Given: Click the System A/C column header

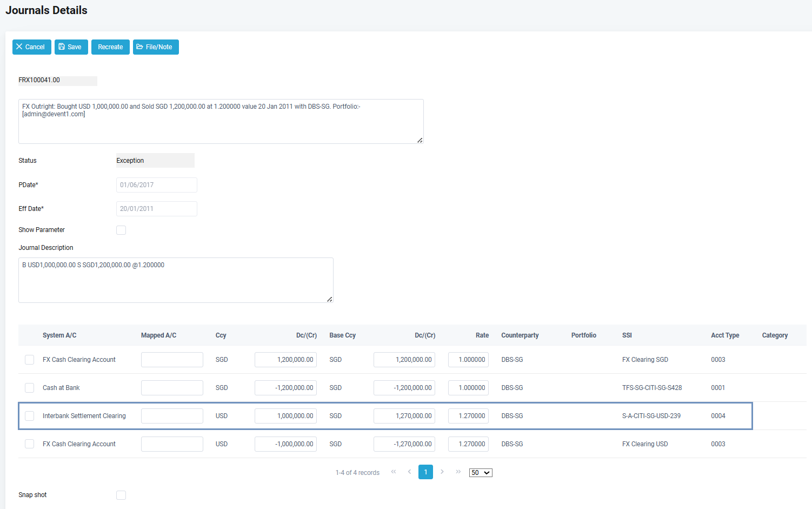Looking at the screenshot, I should (59, 335).
